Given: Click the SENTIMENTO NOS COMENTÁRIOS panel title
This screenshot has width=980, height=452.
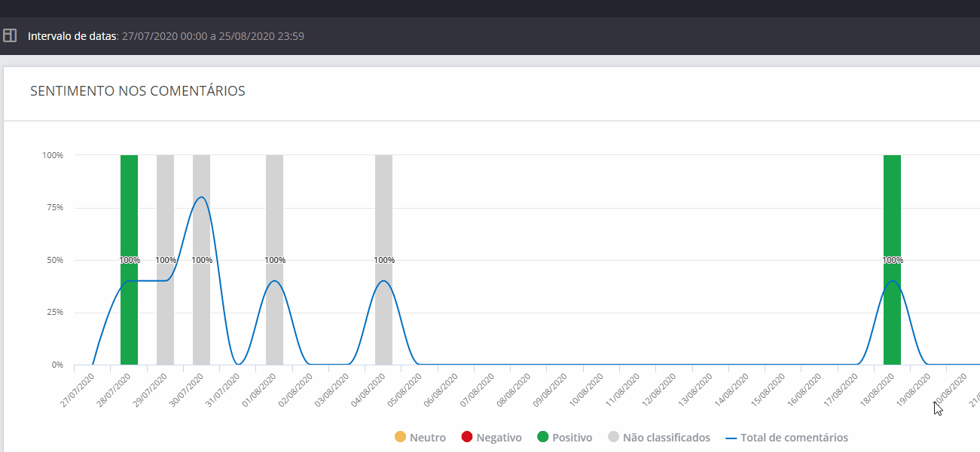Looking at the screenshot, I should [x=137, y=91].
